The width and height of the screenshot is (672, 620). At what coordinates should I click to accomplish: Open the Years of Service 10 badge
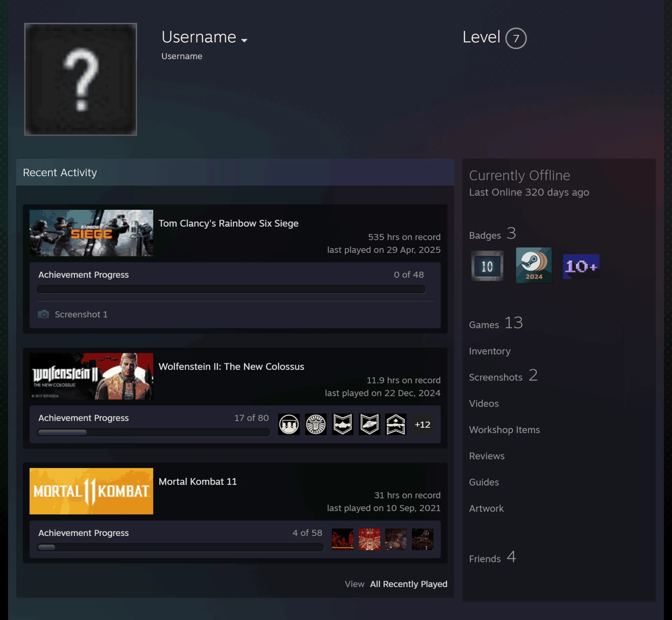click(x=487, y=266)
